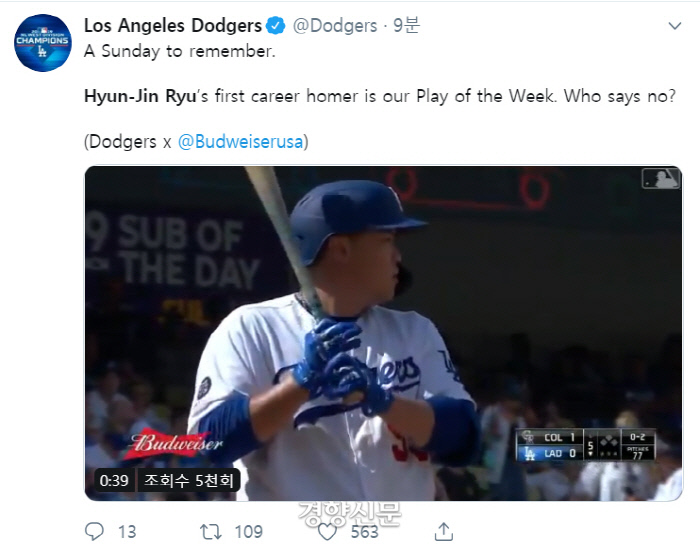Click the reply speech bubble icon

[x=95, y=531]
